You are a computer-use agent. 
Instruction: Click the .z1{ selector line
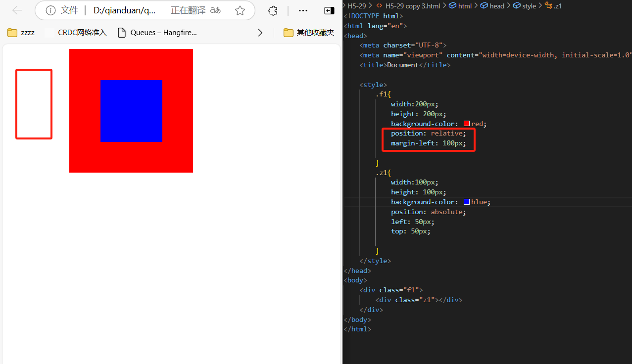(384, 173)
